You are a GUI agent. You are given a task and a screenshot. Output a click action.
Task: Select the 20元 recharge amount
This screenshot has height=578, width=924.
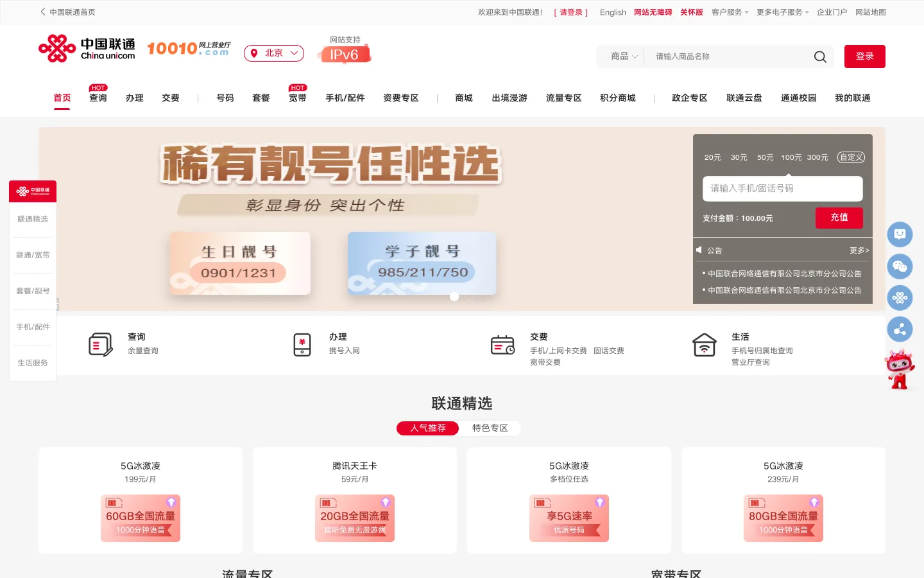712,157
